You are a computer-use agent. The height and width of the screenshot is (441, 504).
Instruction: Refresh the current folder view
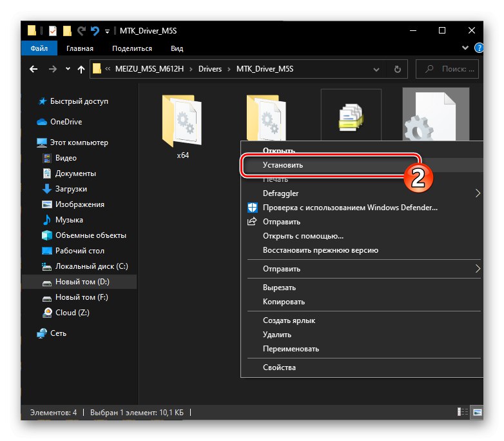point(398,69)
